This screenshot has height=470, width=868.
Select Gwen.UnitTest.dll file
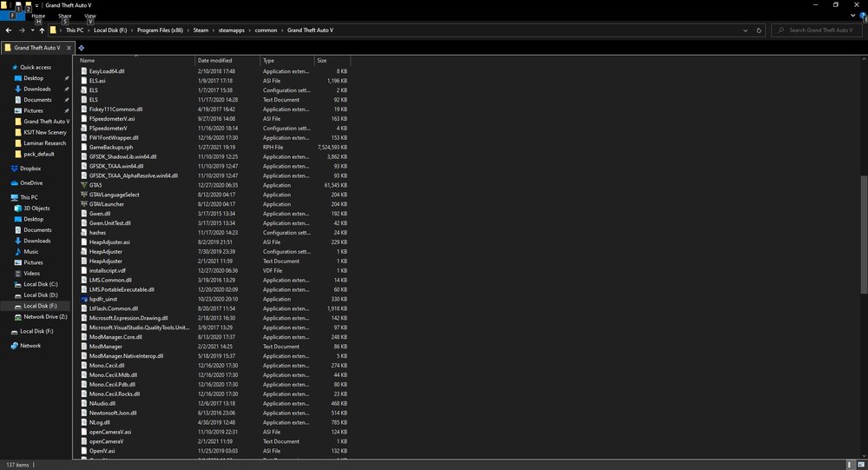point(110,223)
